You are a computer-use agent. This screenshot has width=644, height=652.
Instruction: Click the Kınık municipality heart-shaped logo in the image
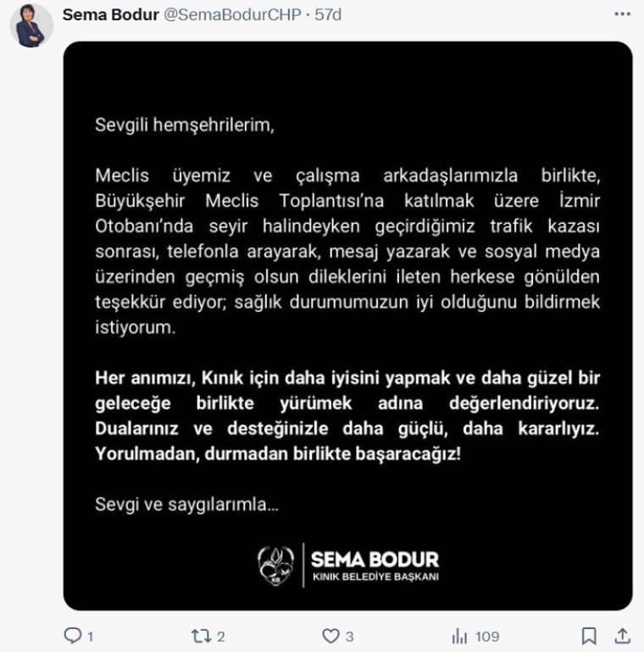(x=275, y=566)
